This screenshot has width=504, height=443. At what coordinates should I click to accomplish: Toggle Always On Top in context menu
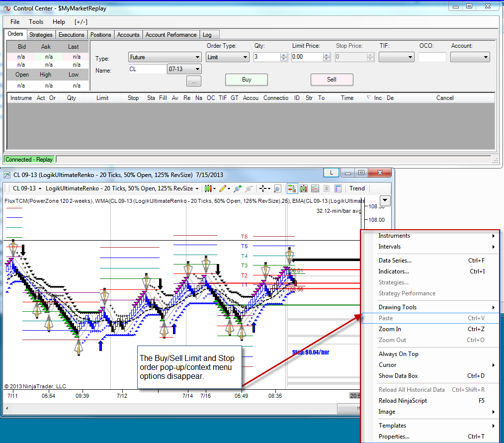pos(398,354)
